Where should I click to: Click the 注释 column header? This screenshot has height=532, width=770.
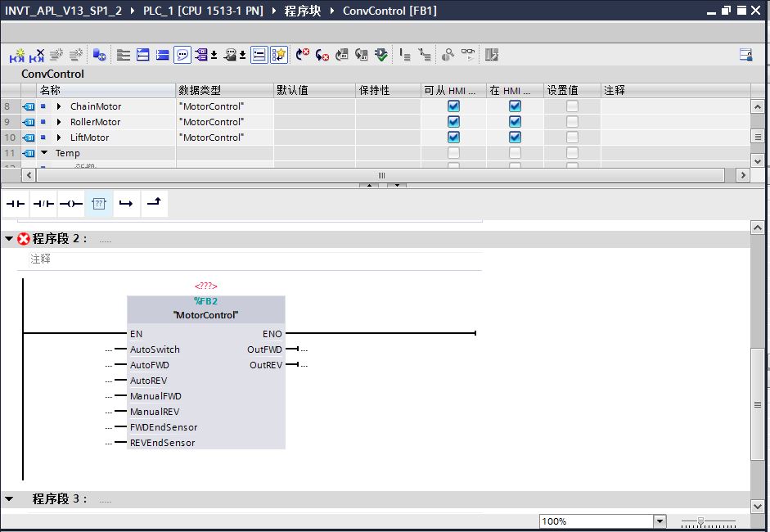point(675,90)
